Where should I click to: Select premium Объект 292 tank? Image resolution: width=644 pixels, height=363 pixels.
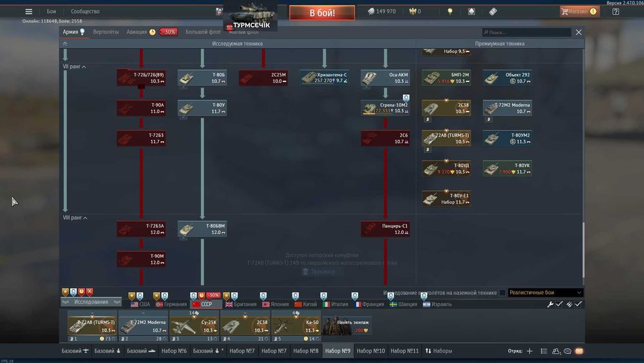507,78
